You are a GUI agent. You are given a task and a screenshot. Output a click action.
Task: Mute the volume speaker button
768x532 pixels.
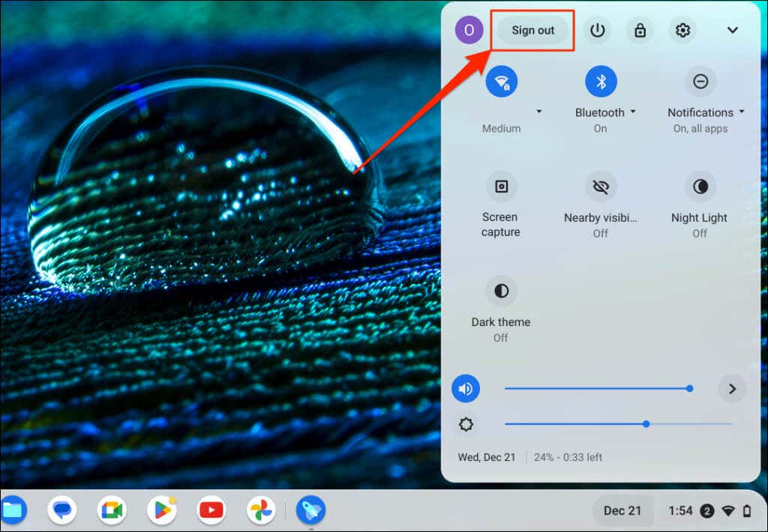click(465, 389)
